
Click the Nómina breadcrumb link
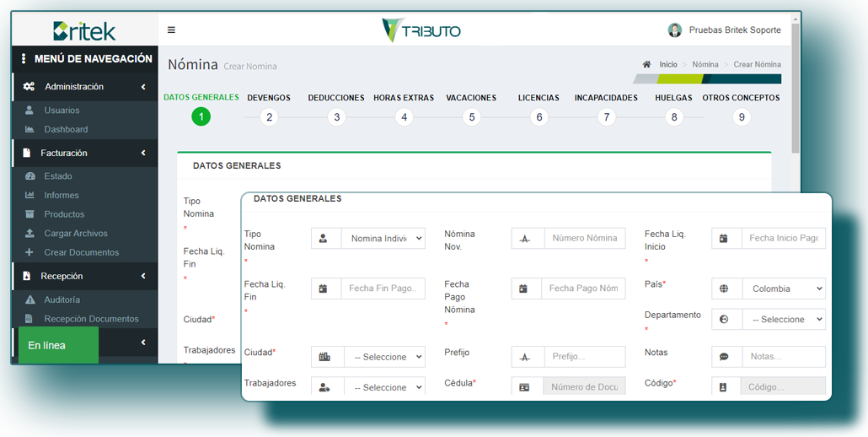click(705, 64)
